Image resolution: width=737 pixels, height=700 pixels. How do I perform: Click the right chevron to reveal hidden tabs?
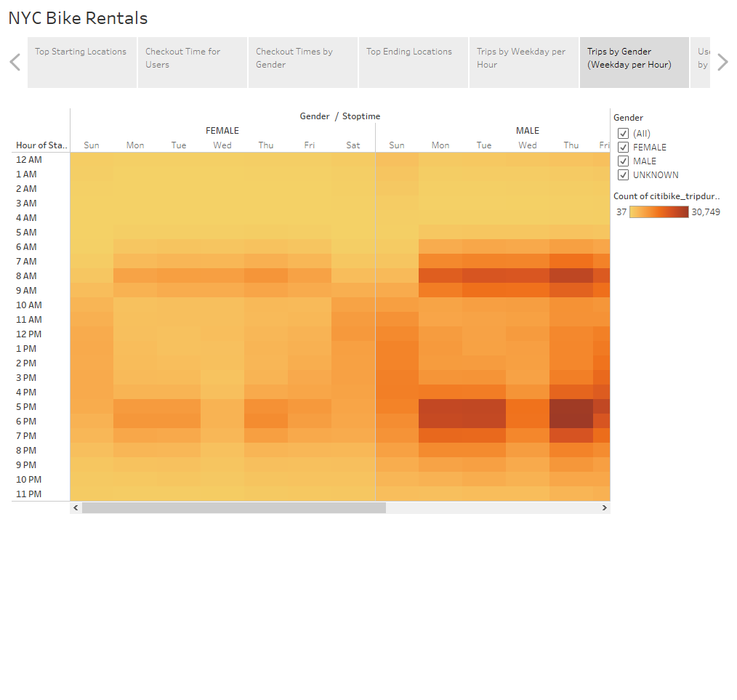click(x=722, y=62)
